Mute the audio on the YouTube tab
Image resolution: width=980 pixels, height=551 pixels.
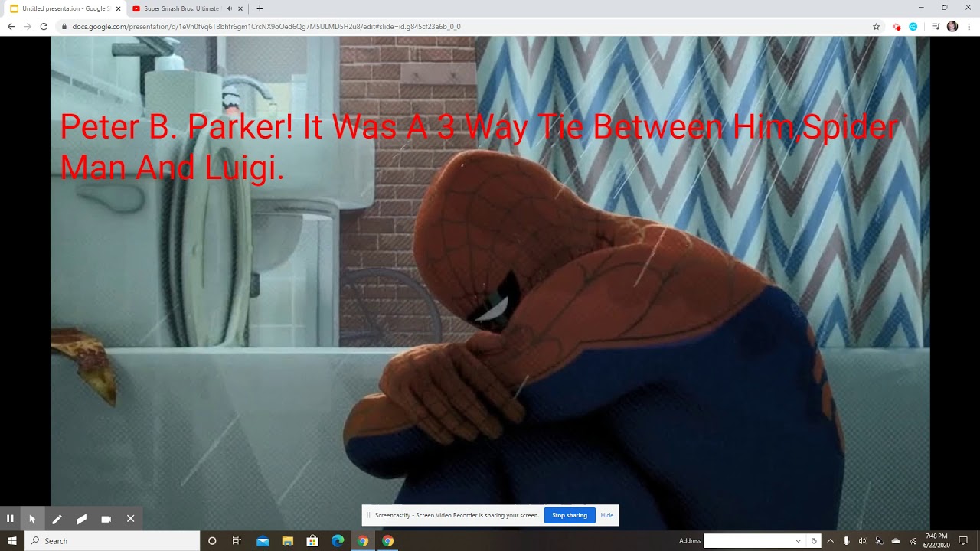229,8
